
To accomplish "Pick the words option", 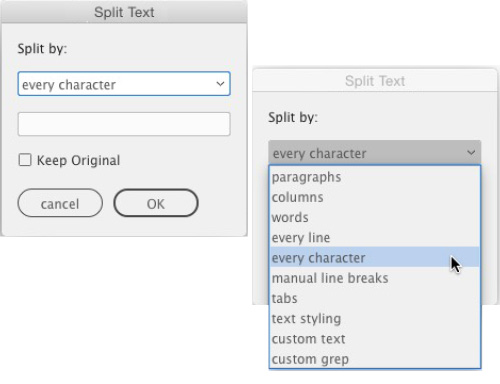I will click(375, 217).
